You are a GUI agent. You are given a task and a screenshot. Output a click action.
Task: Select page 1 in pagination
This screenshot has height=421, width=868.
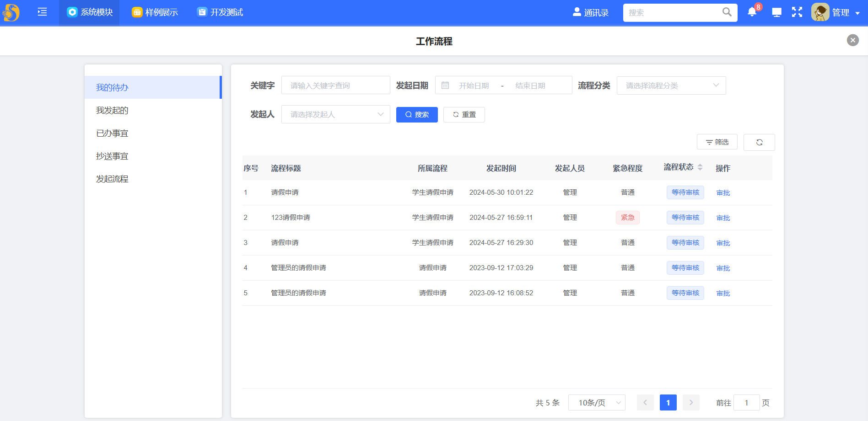click(668, 403)
